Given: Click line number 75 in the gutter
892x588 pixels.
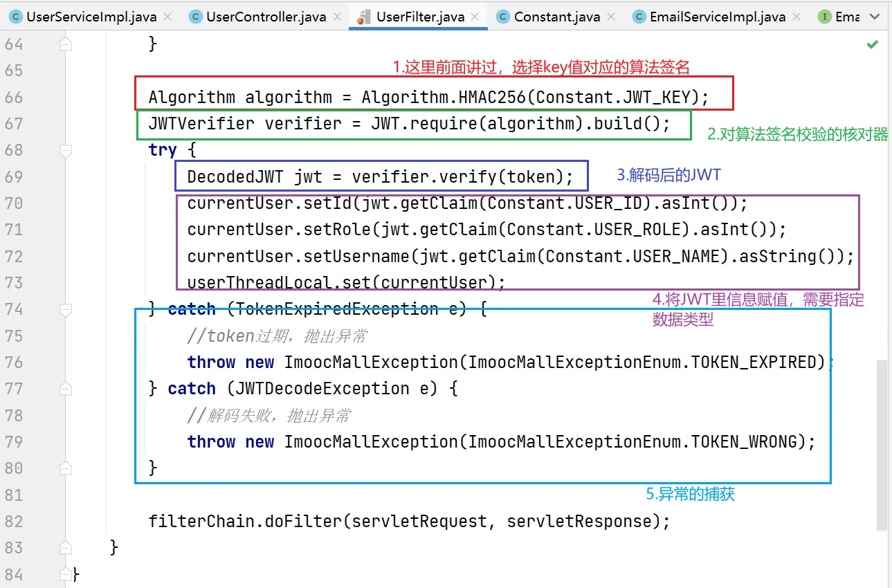Looking at the screenshot, I should coord(14,336).
